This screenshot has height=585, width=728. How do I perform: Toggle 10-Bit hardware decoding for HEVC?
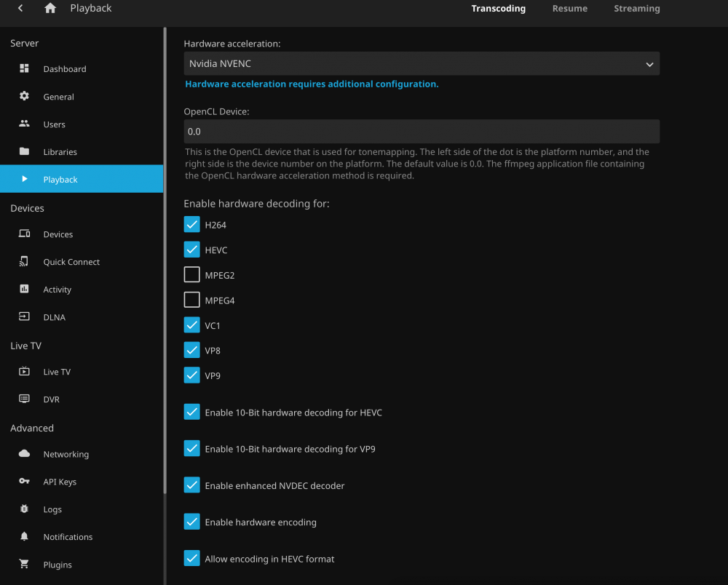point(191,412)
